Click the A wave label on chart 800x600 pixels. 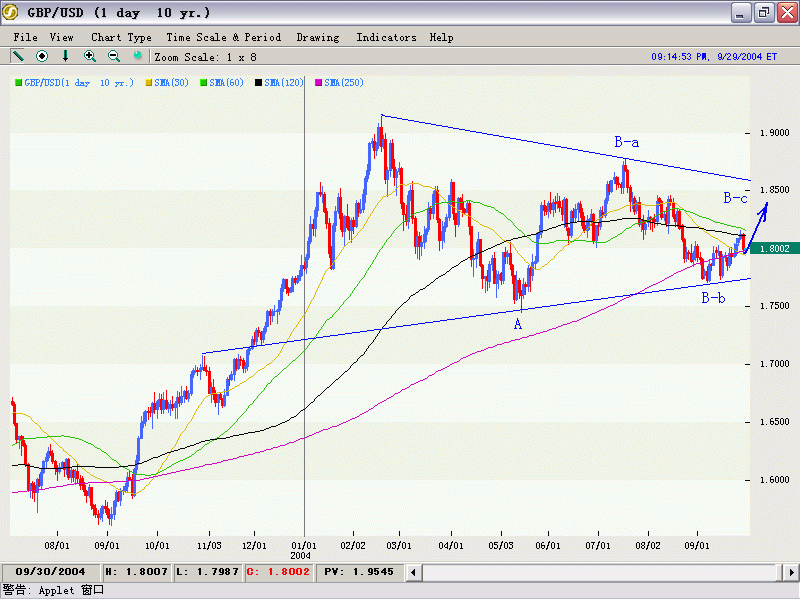[x=518, y=324]
